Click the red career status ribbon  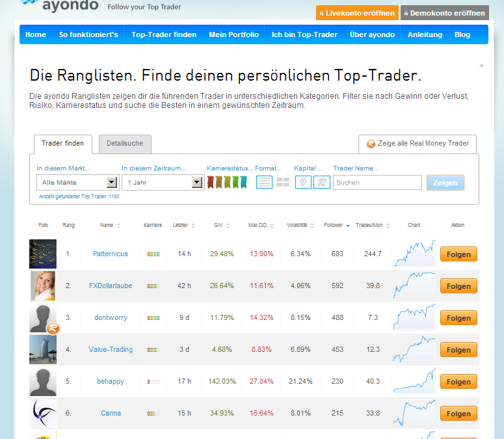click(211, 182)
